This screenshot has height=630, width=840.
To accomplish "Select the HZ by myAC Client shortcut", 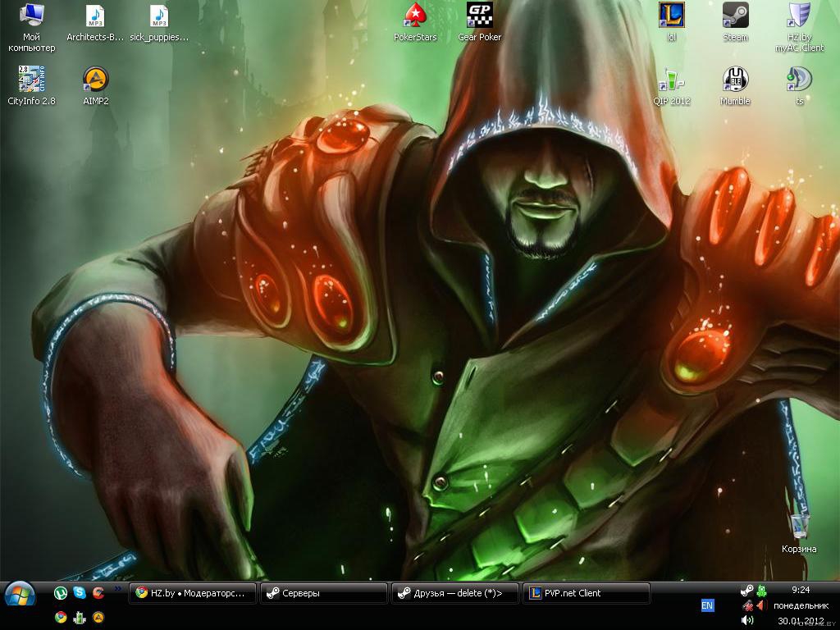I will (799, 27).
